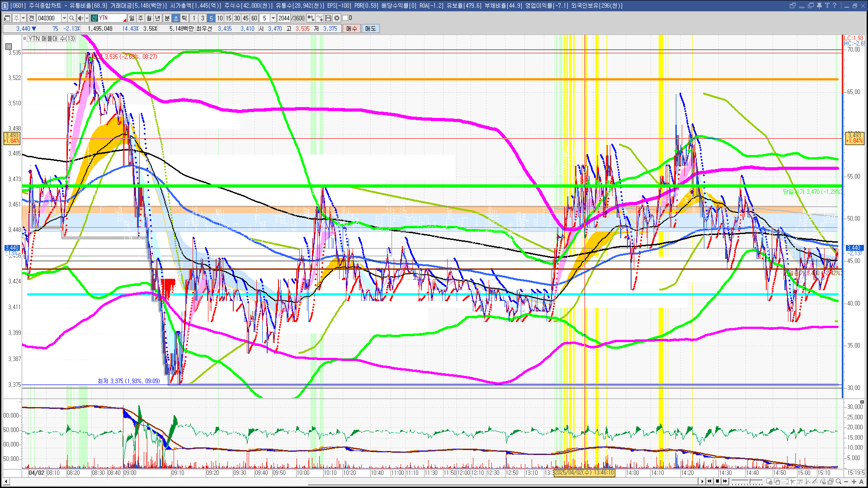The image size is (868, 488).
Task: Click the stock search magnifier icon
Action: click(x=71, y=18)
